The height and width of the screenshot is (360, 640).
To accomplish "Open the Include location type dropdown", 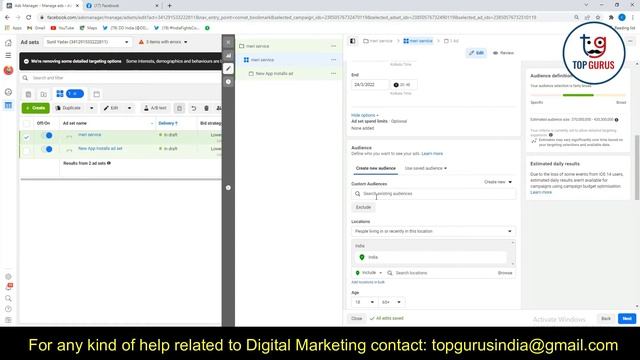I will 369,273.
